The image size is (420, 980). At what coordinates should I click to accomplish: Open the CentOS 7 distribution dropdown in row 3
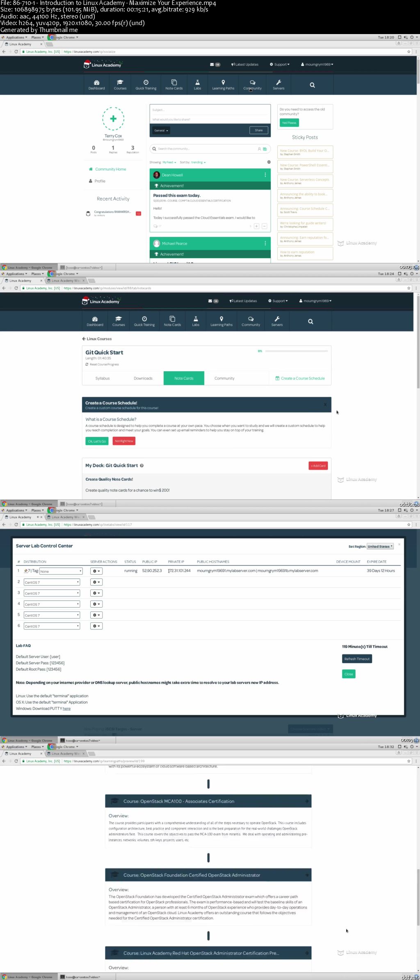[52, 593]
